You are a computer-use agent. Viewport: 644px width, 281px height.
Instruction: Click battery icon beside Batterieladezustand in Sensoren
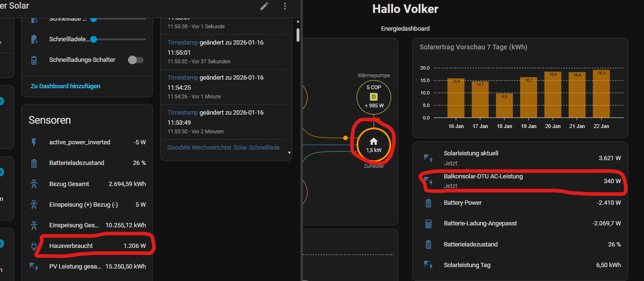[x=34, y=163]
